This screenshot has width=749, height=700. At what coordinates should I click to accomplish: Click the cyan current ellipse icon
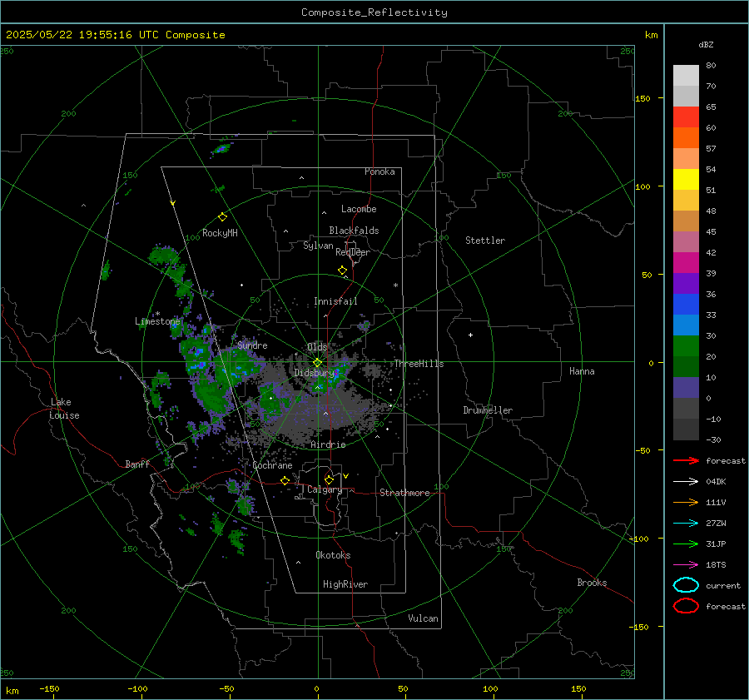click(686, 585)
